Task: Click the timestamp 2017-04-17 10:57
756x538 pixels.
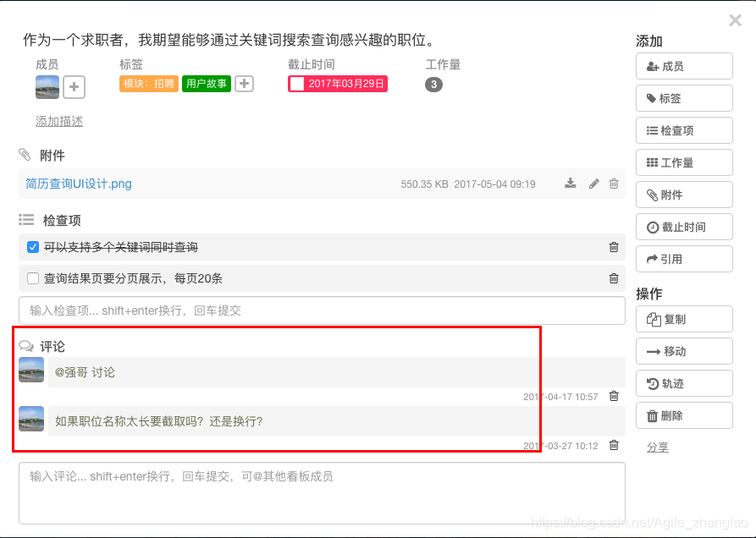Action: tap(560, 397)
